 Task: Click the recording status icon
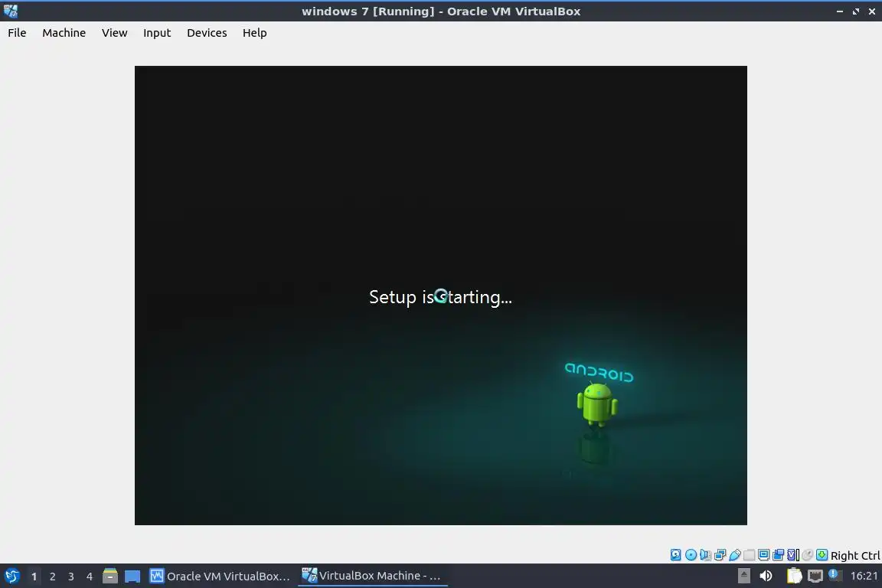click(x=779, y=555)
